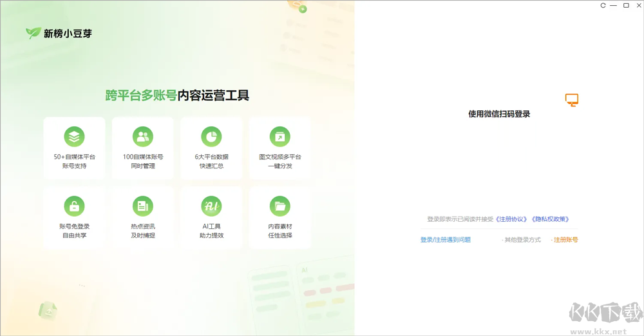Click the AI工具 icon

[211, 206]
